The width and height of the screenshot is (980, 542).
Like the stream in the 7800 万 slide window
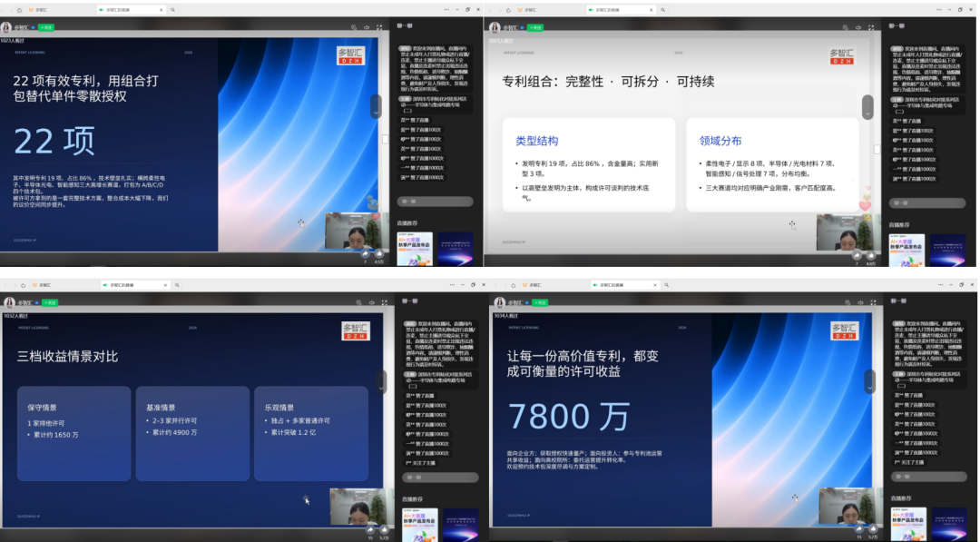coord(873,529)
